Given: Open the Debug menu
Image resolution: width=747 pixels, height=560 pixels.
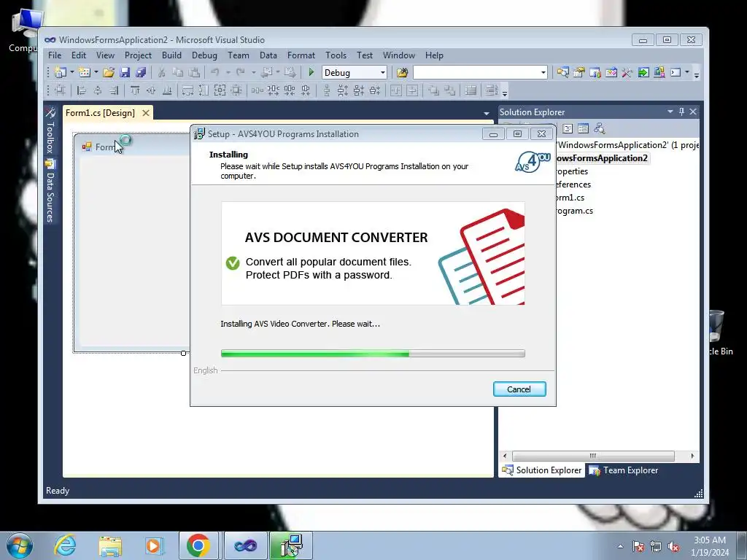Looking at the screenshot, I should 204,55.
